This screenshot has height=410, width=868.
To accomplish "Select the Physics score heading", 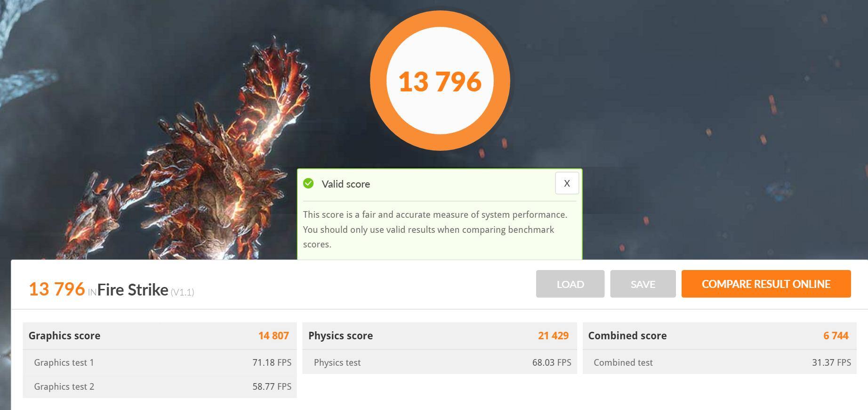I will click(x=340, y=336).
